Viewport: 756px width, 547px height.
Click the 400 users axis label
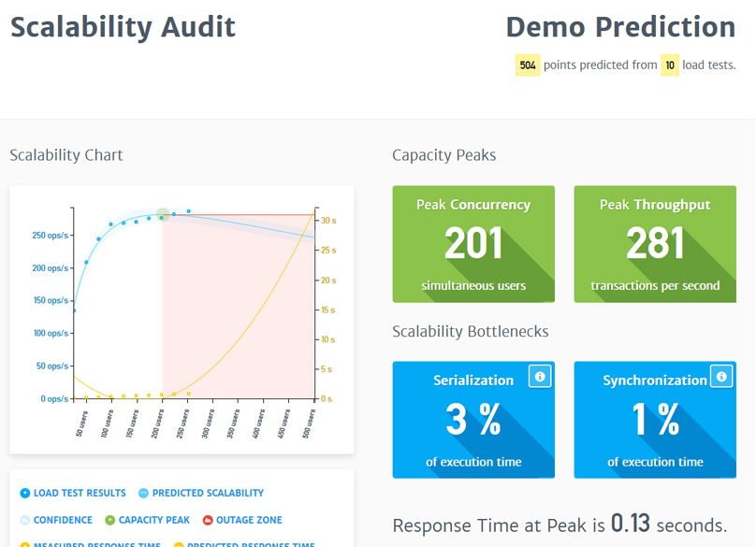[258, 424]
